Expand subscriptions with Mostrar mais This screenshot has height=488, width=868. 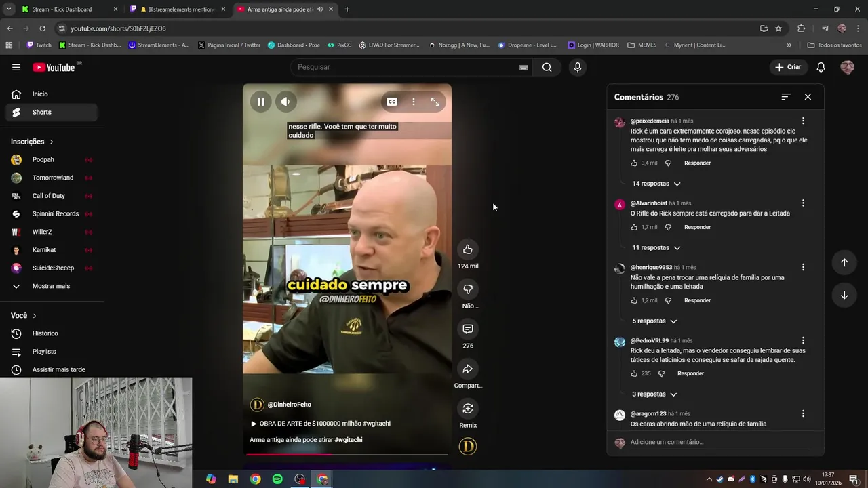coord(52,286)
